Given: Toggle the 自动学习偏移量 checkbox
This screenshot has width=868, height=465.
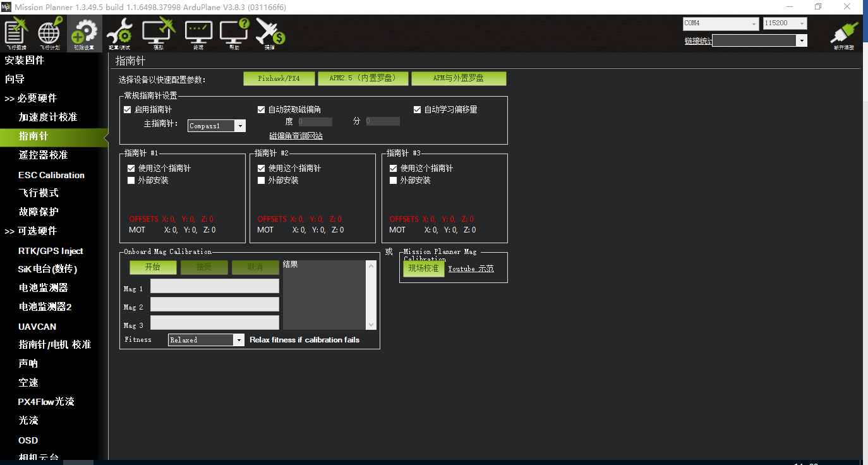Looking at the screenshot, I should coord(417,109).
